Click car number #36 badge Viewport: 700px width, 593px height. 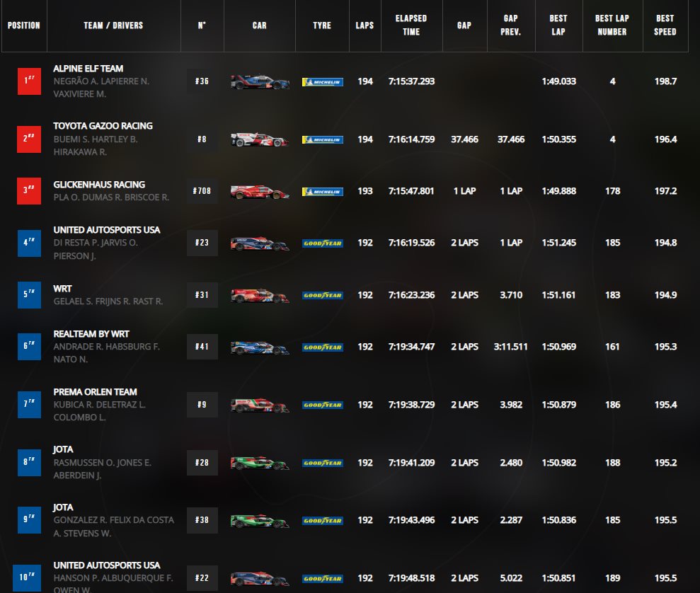202,81
